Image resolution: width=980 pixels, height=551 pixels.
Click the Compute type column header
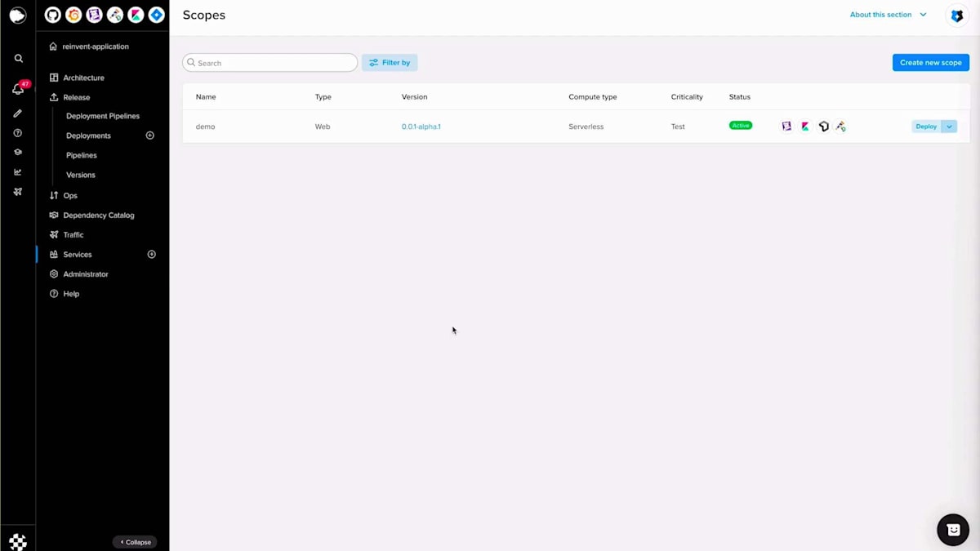coord(593,96)
